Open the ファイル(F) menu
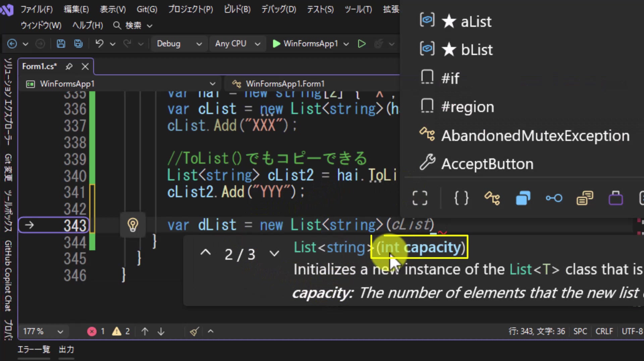This screenshot has width=644, height=361. click(x=37, y=9)
